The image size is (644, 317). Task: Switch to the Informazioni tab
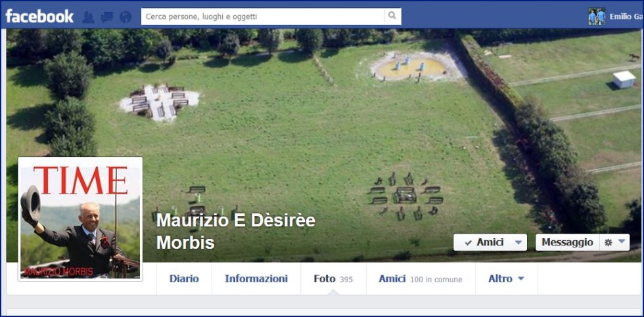click(256, 279)
